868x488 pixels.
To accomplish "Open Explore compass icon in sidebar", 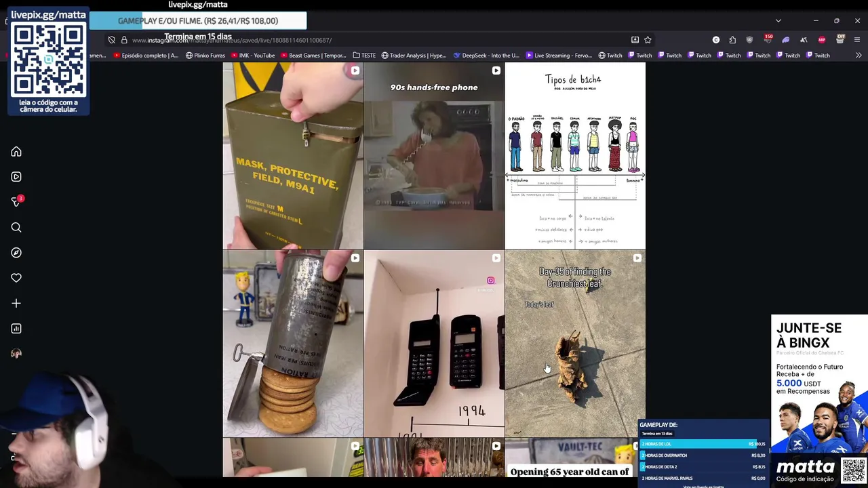I will [x=16, y=253].
